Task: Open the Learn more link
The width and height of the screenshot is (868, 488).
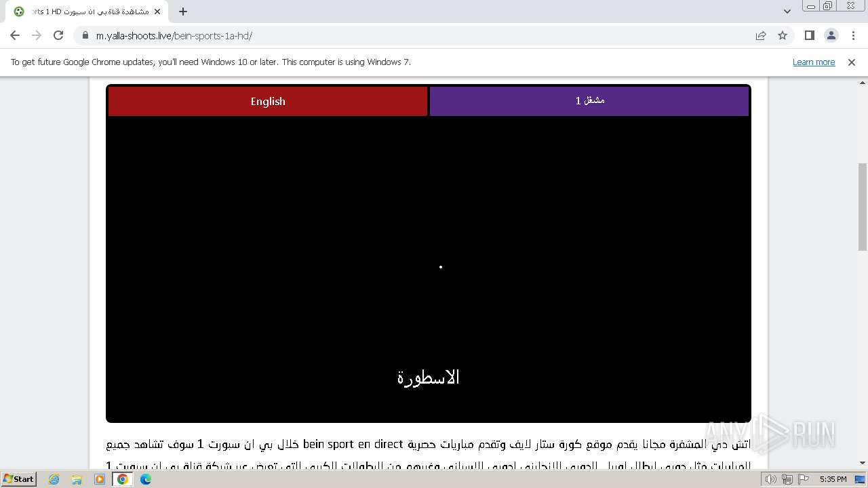Action: coord(814,62)
